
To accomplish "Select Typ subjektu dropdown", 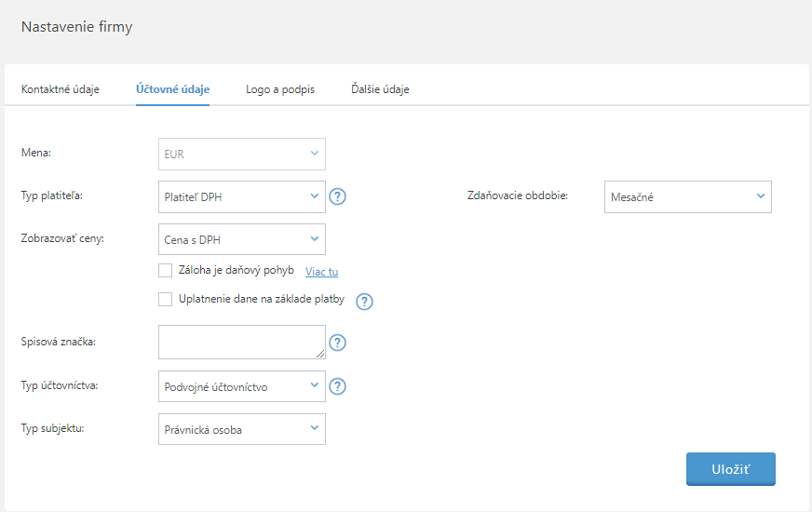I will [x=242, y=429].
